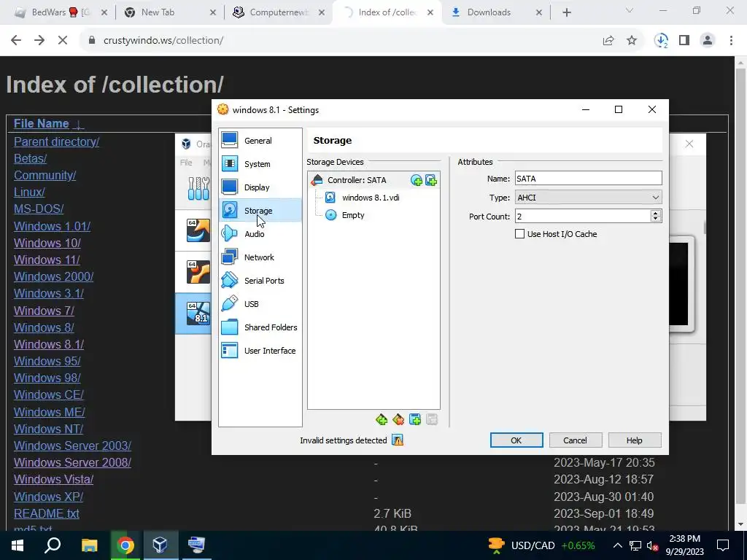Switch to the Downloads browser tab
This screenshot has height=560, width=747.
(x=496, y=12)
